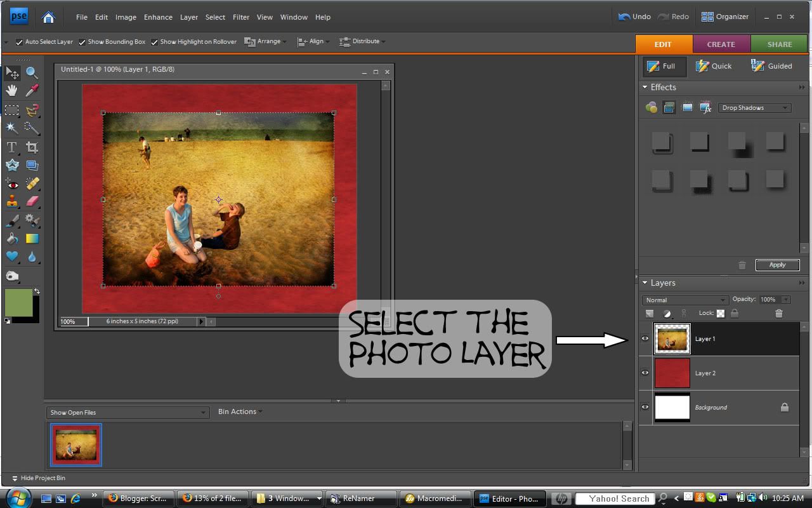This screenshot has width=812, height=508.
Task: Select the Spot Healing bandage tool
Action: click(32, 184)
